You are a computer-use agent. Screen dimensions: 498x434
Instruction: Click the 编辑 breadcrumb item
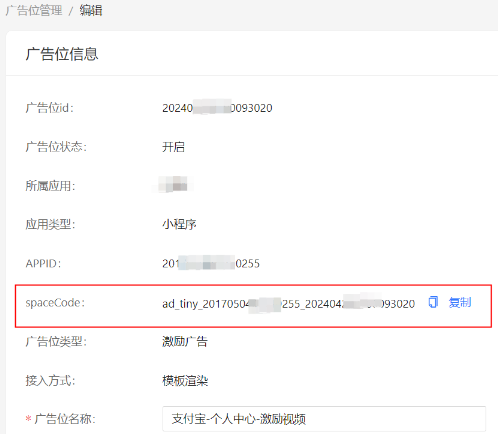91,10
